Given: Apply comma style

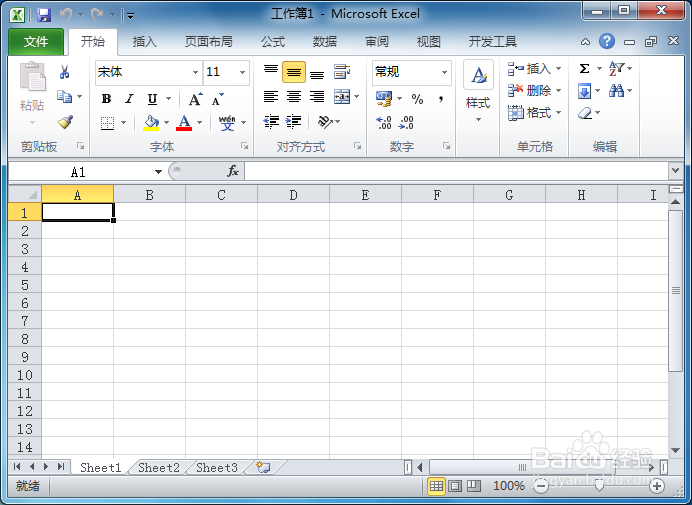Looking at the screenshot, I should tap(440, 99).
